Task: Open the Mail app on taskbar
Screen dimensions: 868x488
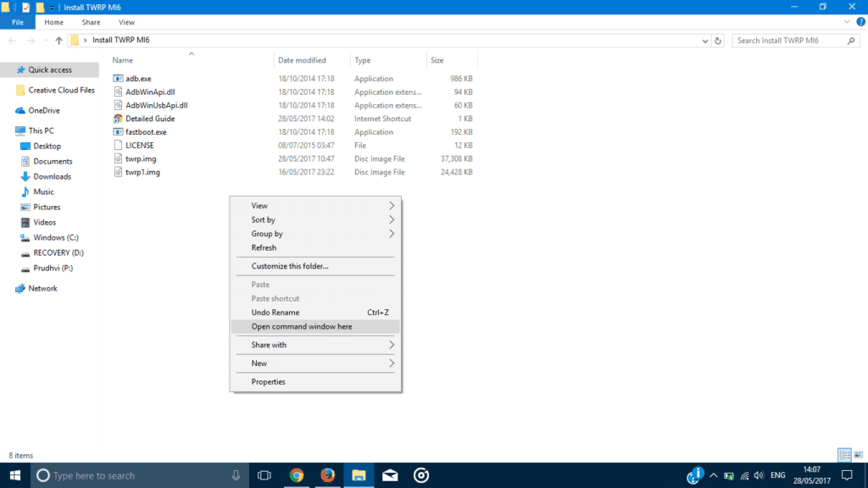Action: coord(390,475)
